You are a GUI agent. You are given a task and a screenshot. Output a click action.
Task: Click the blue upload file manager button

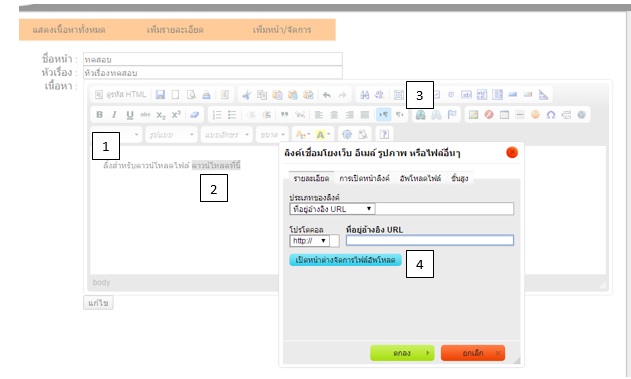click(345, 260)
